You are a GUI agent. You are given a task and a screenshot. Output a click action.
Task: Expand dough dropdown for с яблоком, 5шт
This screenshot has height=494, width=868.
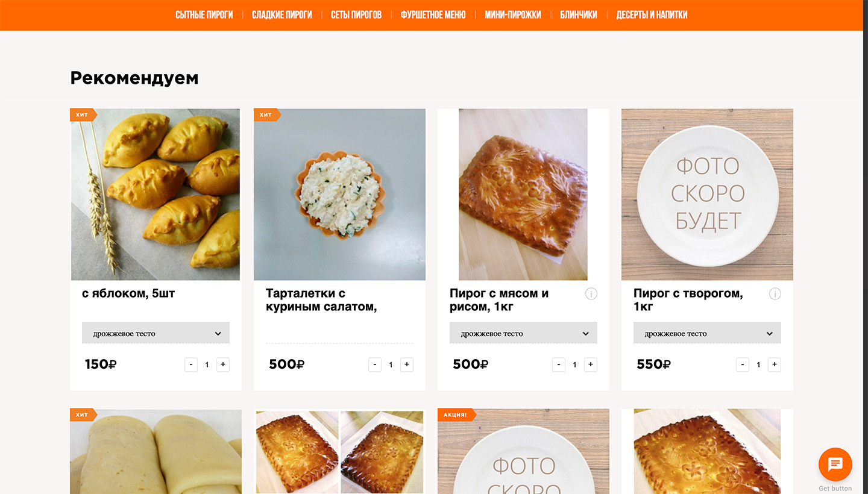(156, 334)
